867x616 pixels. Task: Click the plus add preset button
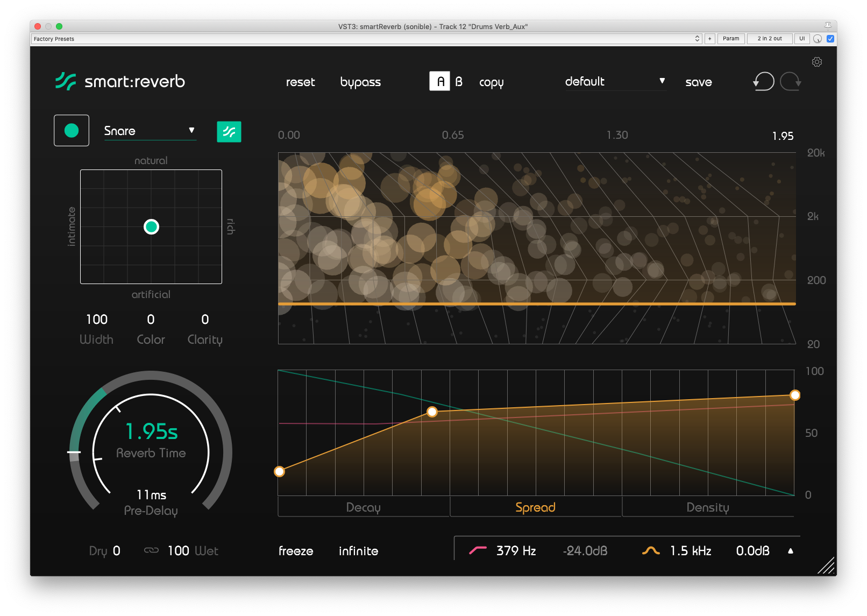[x=710, y=39]
